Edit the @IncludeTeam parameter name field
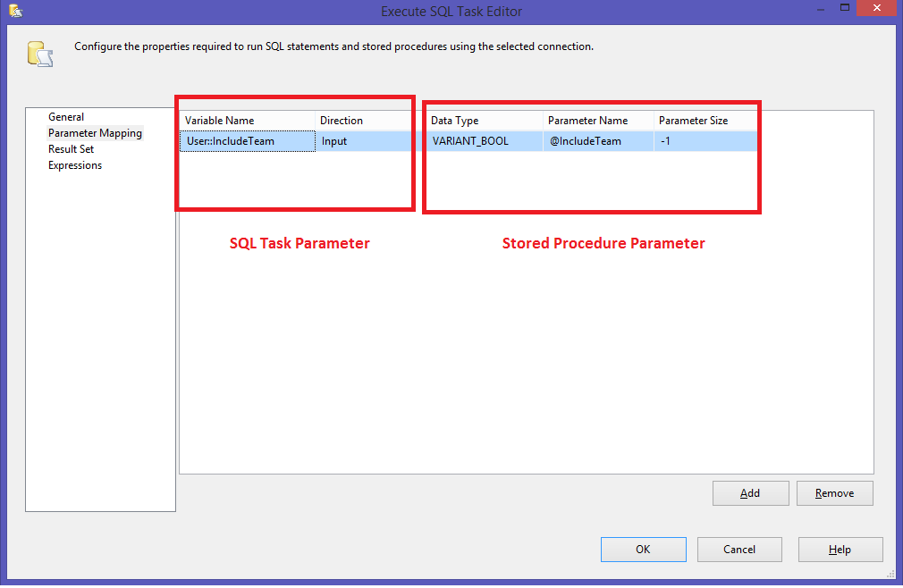903x588 pixels. tap(598, 140)
